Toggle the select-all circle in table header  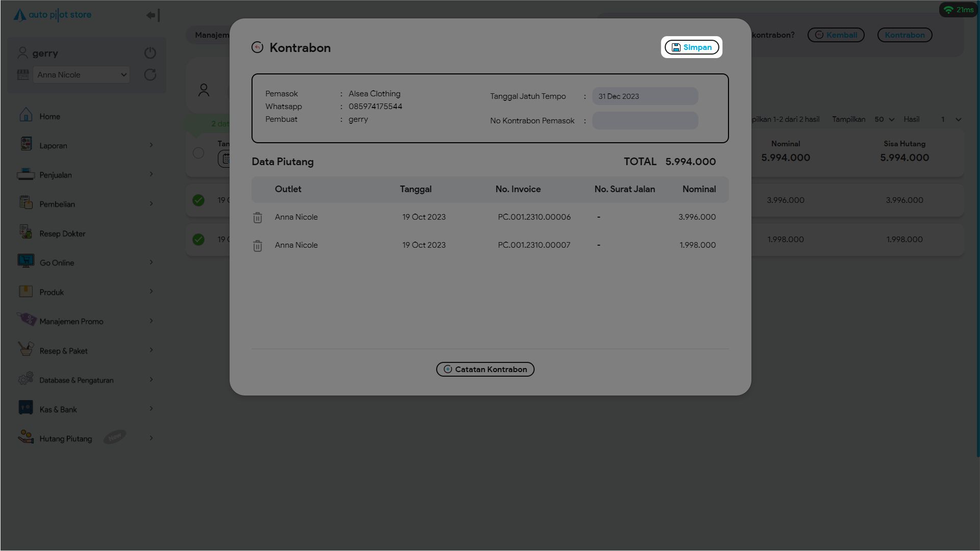(x=198, y=153)
